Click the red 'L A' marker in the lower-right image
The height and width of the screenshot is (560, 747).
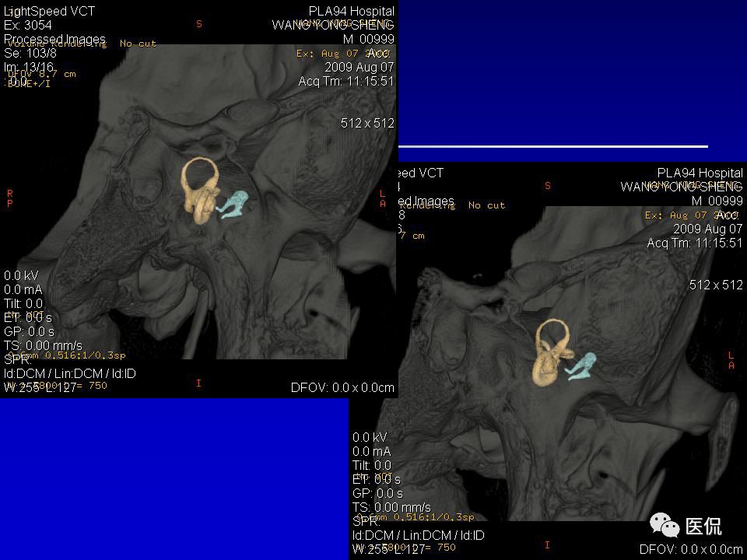(x=731, y=360)
